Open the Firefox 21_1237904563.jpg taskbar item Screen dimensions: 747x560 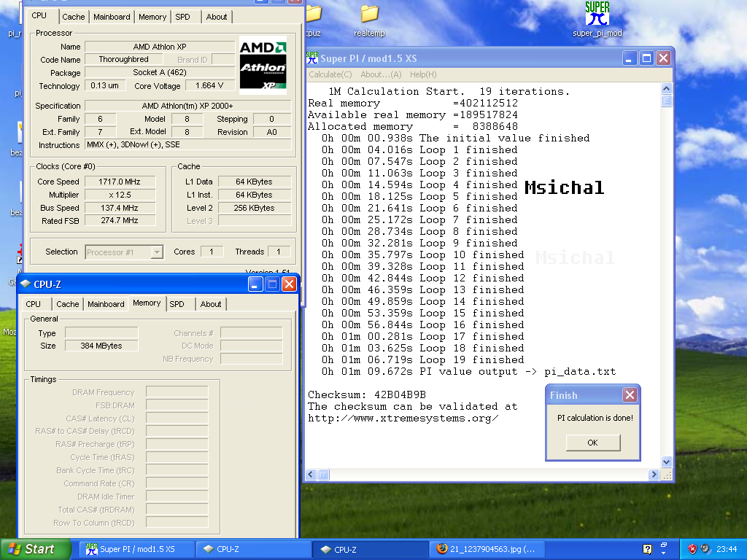(486, 549)
